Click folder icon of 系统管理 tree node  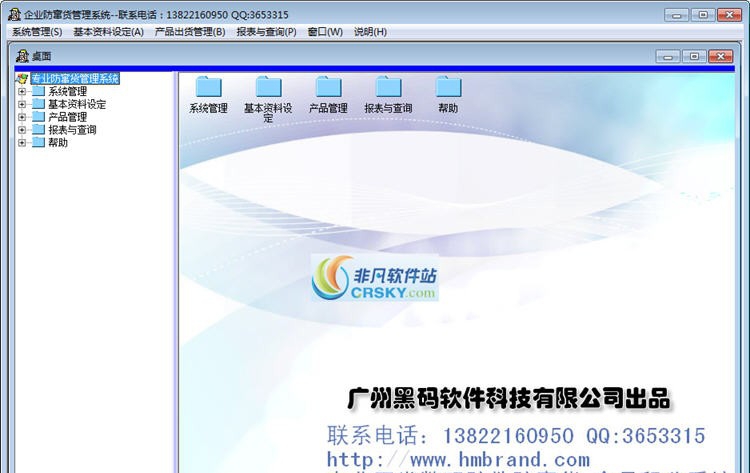tap(38, 91)
